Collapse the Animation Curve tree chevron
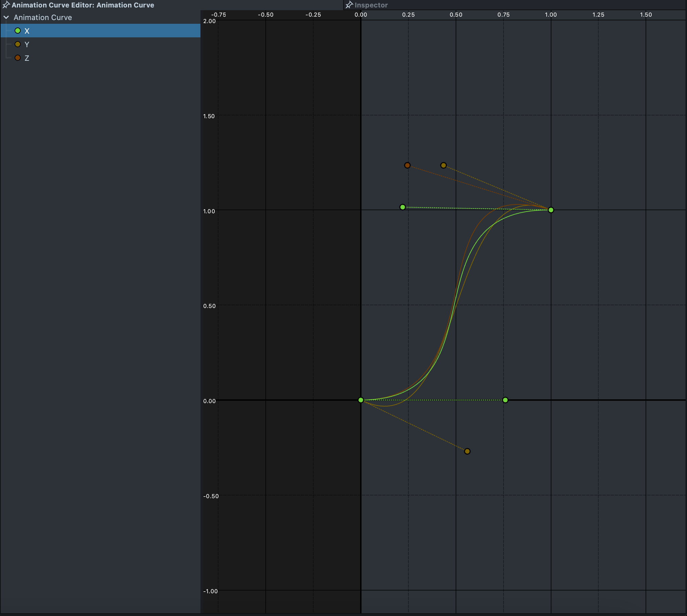 [x=6, y=17]
